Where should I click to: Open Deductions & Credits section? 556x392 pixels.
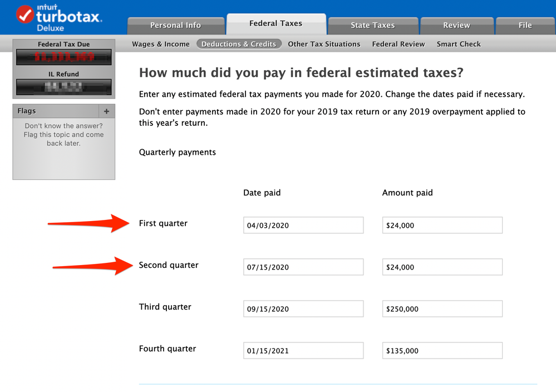point(239,44)
